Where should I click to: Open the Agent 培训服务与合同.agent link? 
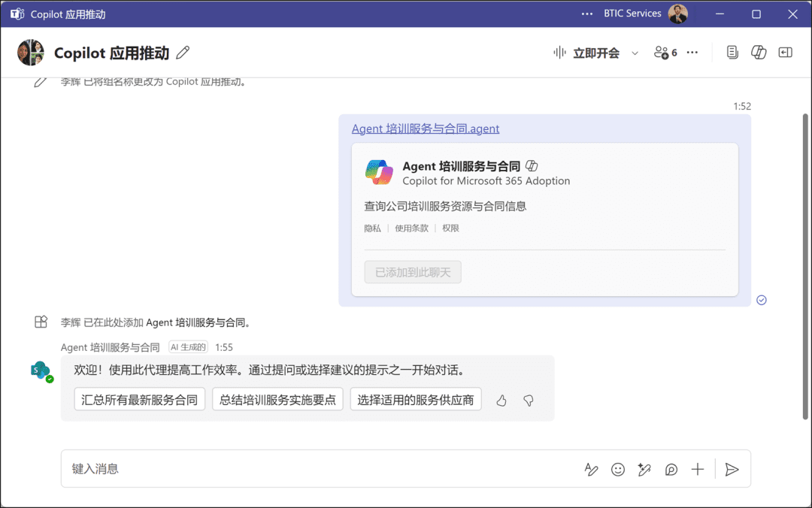coord(426,129)
